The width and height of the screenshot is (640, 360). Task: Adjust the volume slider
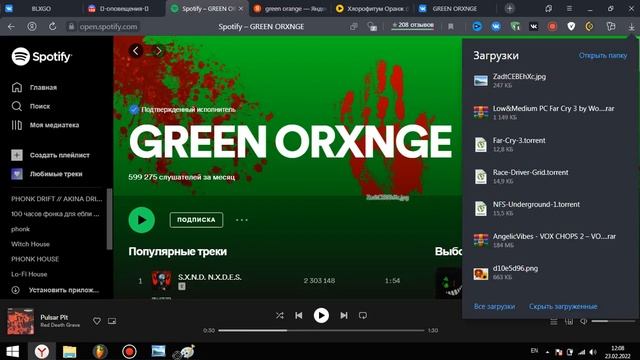tap(613, 321)
